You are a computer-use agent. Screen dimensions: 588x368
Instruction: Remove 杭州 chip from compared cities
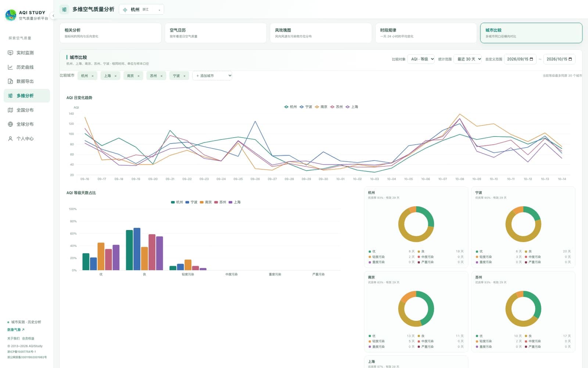[x=93, y=76]
